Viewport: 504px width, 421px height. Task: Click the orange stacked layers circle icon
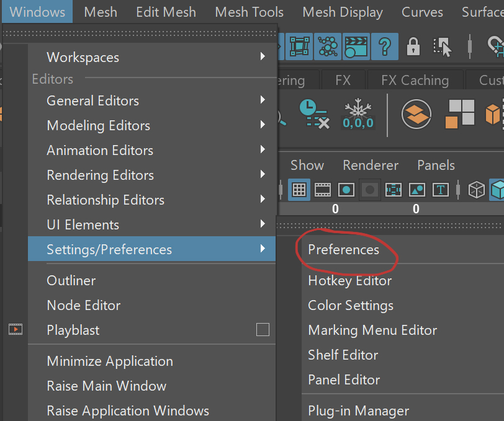point(416,114)
